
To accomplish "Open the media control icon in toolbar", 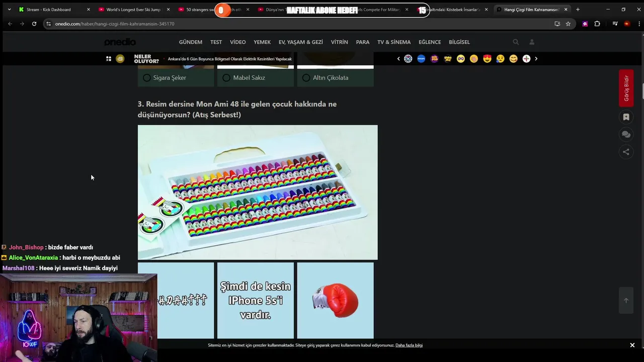I will point(615,24).
